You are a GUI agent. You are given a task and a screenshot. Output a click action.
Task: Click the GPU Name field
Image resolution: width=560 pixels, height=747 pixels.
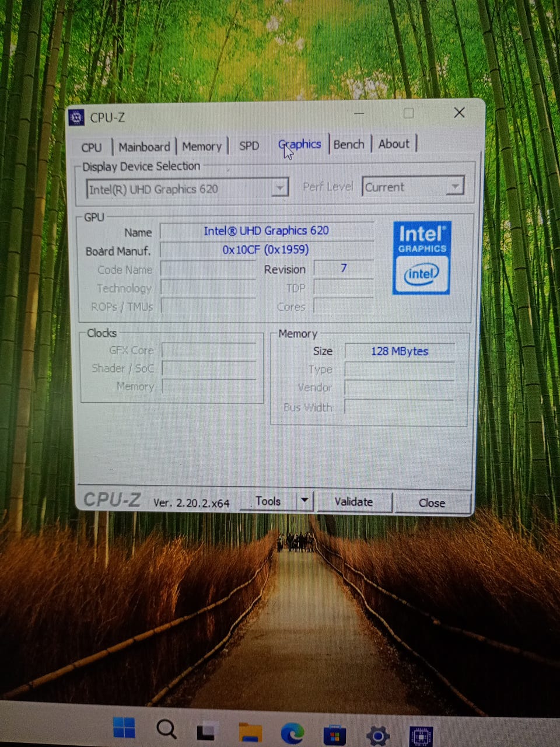tap(267, 231)
